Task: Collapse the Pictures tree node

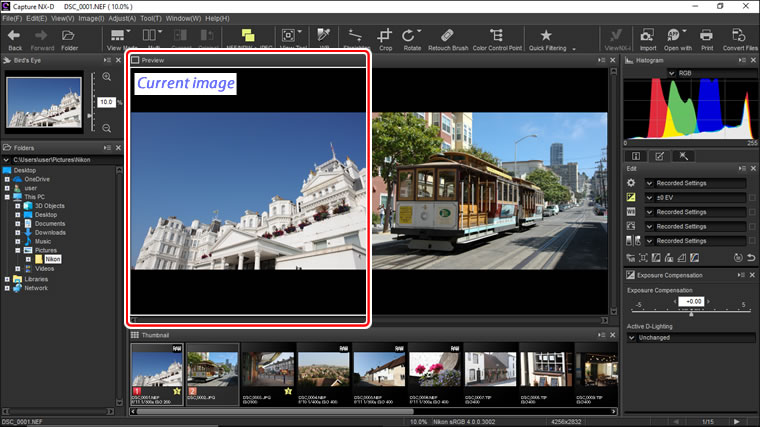Action: pyautogui.click(x=17, y=250)
